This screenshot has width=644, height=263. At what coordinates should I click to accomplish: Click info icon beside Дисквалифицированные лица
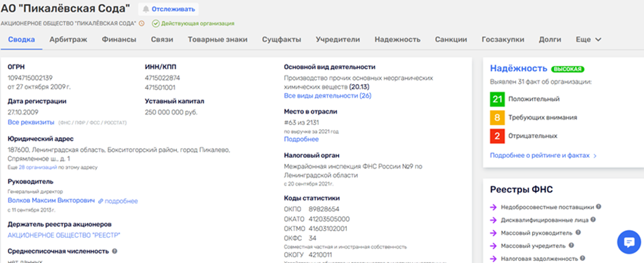[593, 220]
